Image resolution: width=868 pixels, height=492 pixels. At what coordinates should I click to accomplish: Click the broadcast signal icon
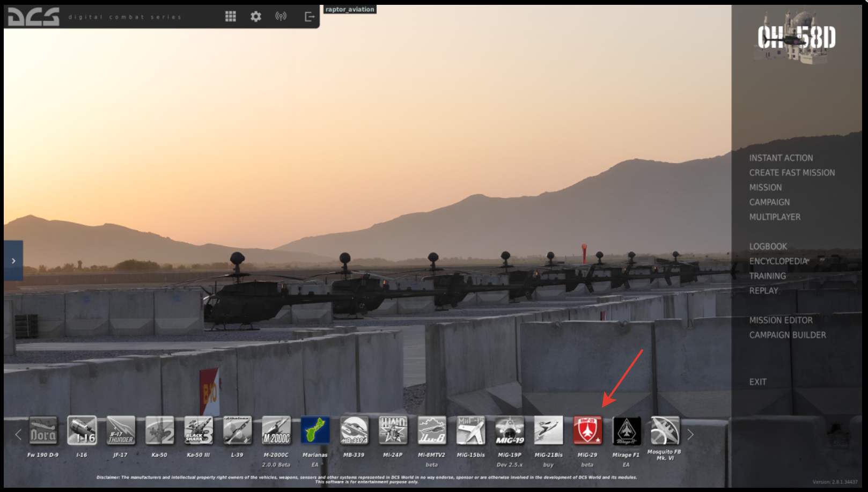coord(281,17)
